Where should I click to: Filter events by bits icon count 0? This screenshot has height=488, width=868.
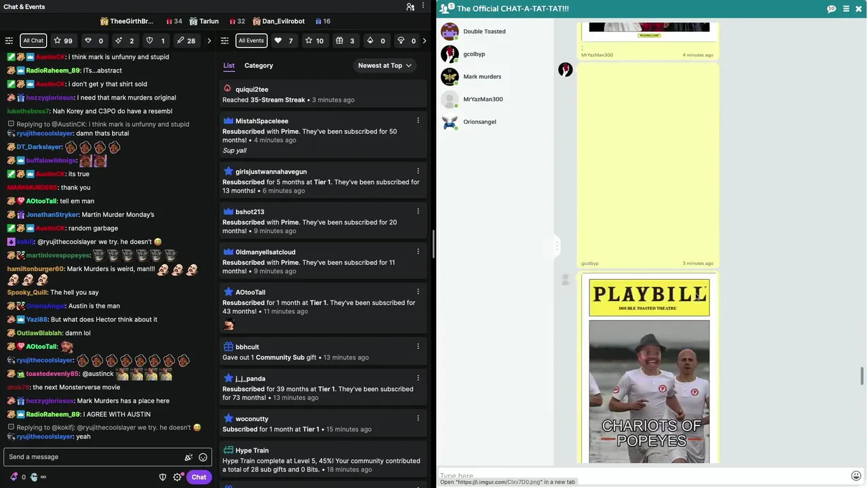[376, 41]
